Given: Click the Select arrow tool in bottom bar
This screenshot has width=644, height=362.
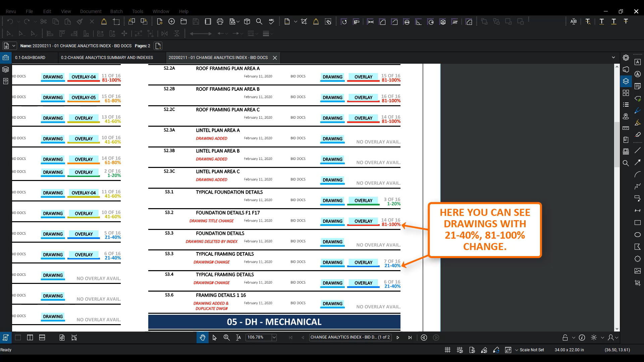Looking at the screenshot, I should click(215, 338).
